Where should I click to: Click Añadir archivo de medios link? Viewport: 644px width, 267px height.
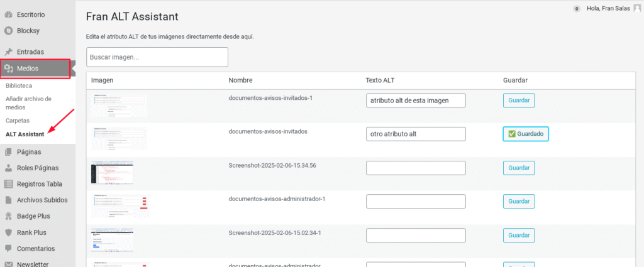tap(28, 104)
